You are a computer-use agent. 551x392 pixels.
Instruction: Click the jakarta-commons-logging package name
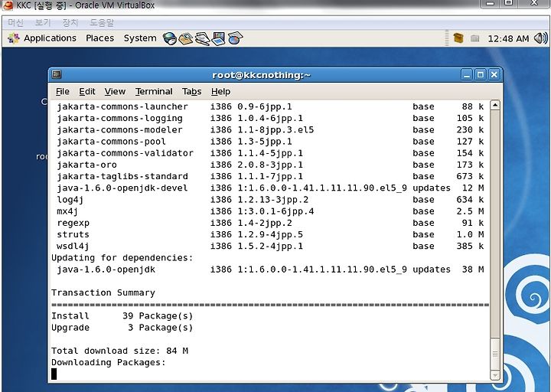coord(120,118)
